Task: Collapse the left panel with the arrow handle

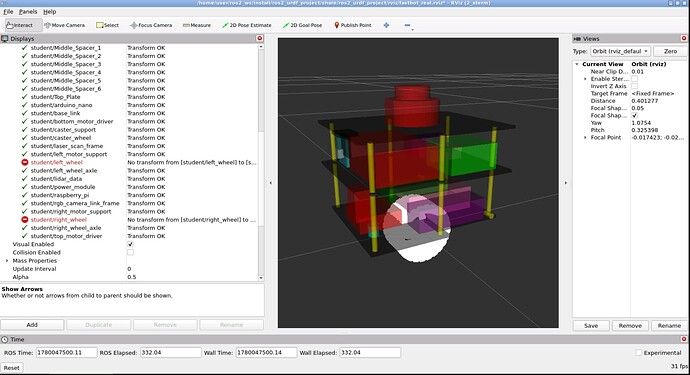Action: [x=271, y=183]
